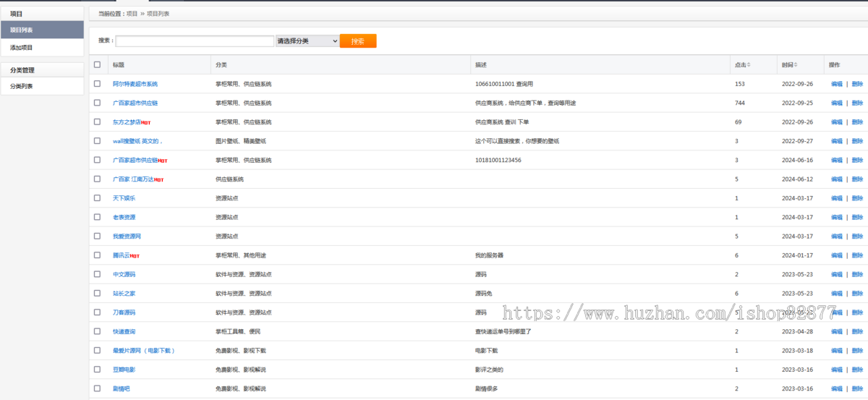Click the orange 搜索 button
The height and width of the screenshot is (400, 868).
pyautogui.click(x=358, y=41)
